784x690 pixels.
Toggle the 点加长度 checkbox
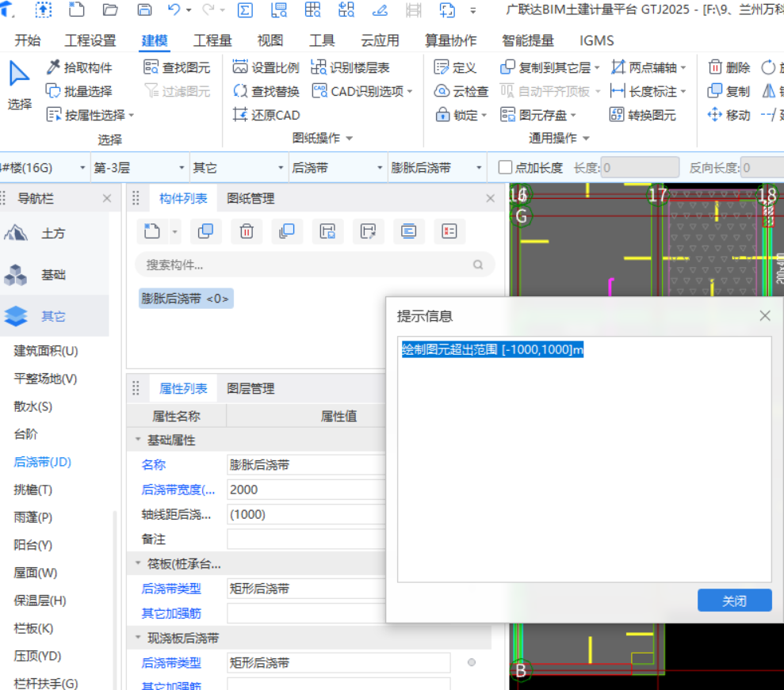[x=505, y=167]
